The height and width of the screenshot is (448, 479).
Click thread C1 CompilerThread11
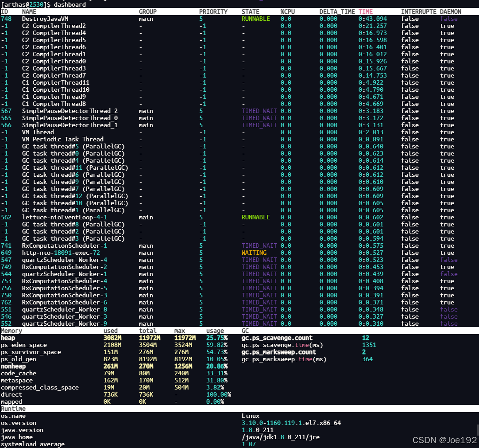[56, 82]
